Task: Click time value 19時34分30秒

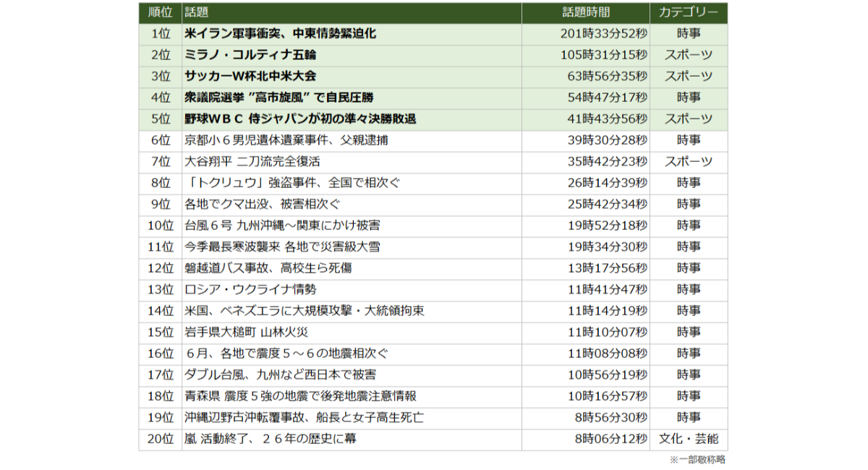Action: pos(608,247)
